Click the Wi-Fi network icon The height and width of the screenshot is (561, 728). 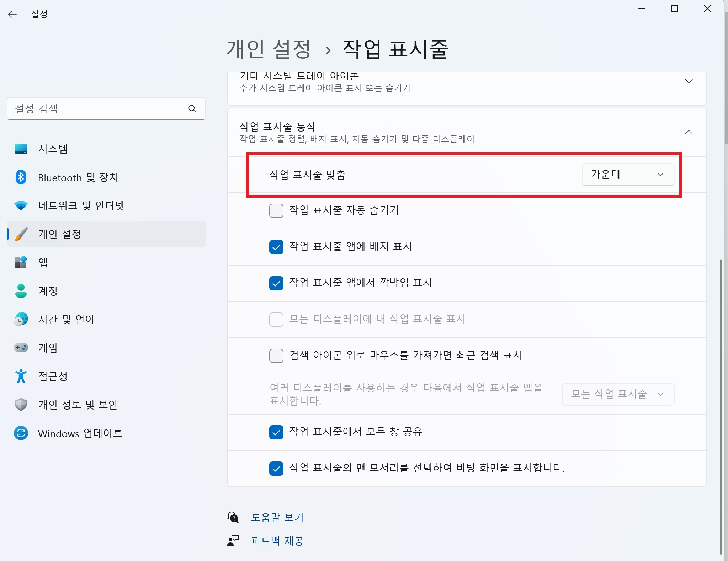[21, 205]
